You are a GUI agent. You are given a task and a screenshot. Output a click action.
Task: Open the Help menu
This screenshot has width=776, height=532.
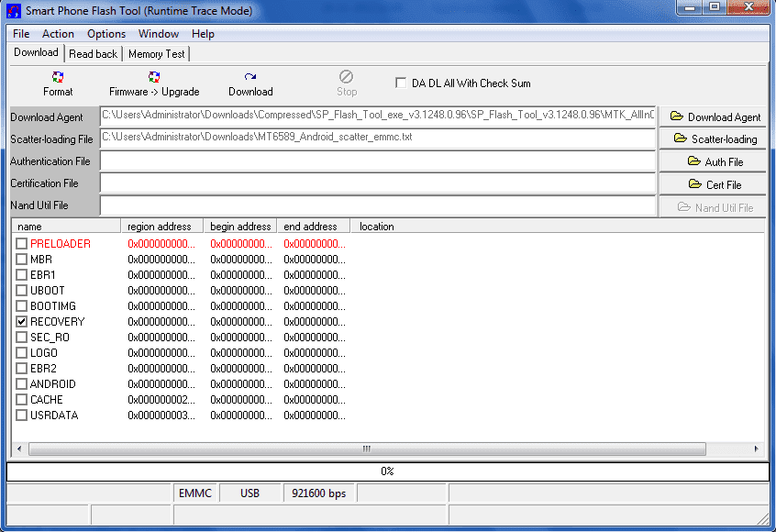coord(203,34)
